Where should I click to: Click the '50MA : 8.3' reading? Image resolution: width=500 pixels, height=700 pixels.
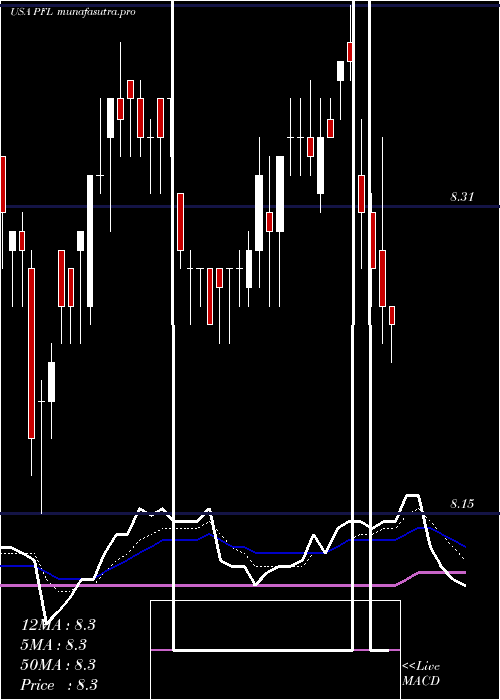[x=58, y=665]
